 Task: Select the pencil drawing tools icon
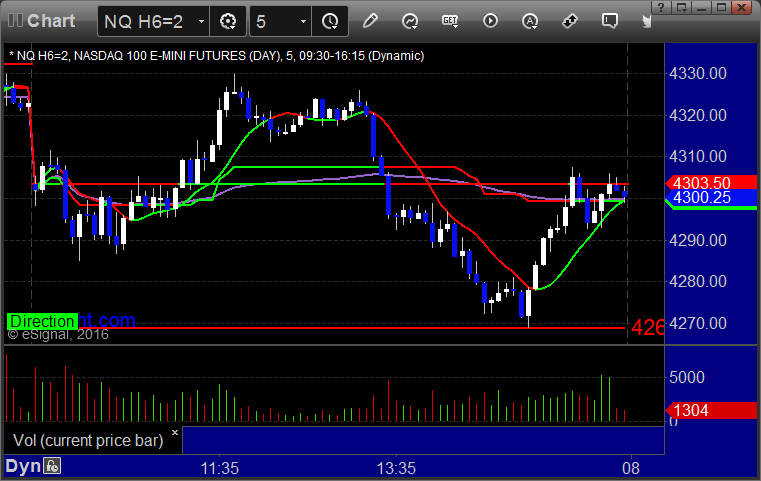(x=370, y=21)
